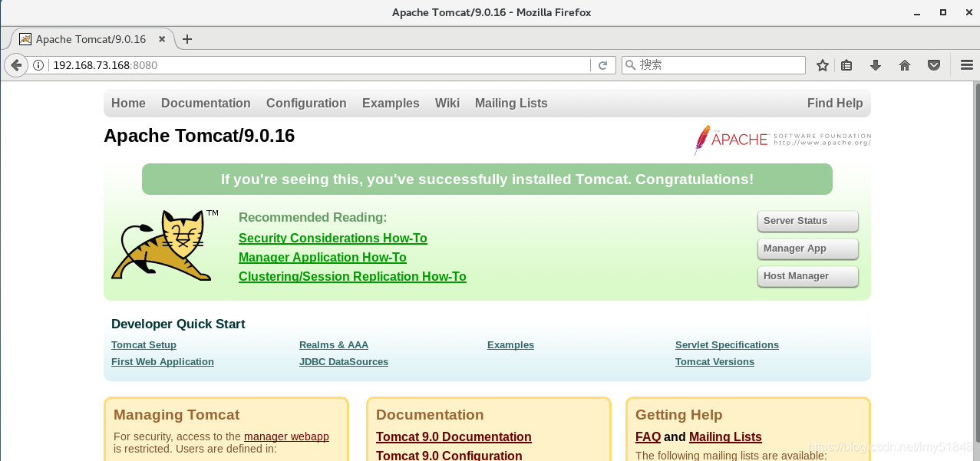Close the Apache Tomcat/9.0.16 tab
This screenshot has height=461, width=980.
pos(162,39)
